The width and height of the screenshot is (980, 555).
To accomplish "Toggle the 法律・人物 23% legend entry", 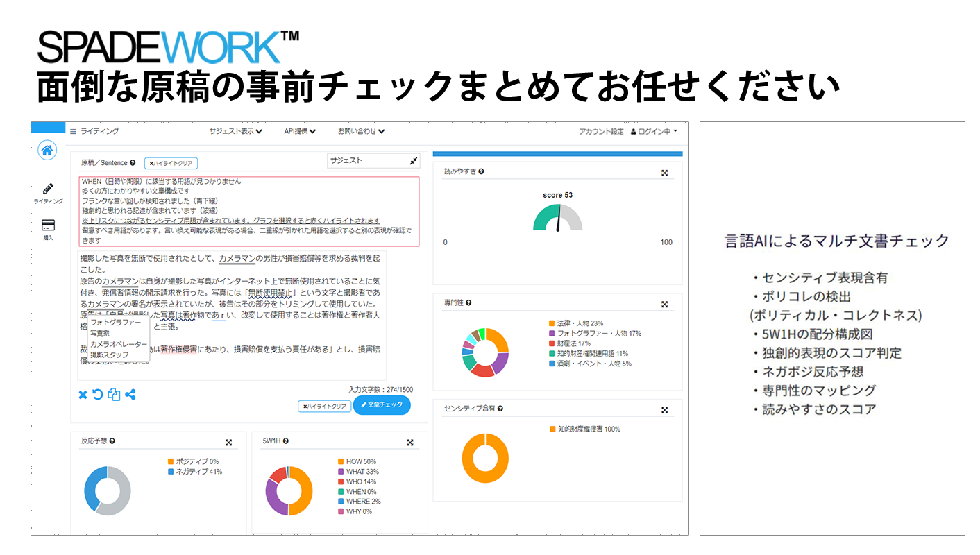I will tap(575, 323).
